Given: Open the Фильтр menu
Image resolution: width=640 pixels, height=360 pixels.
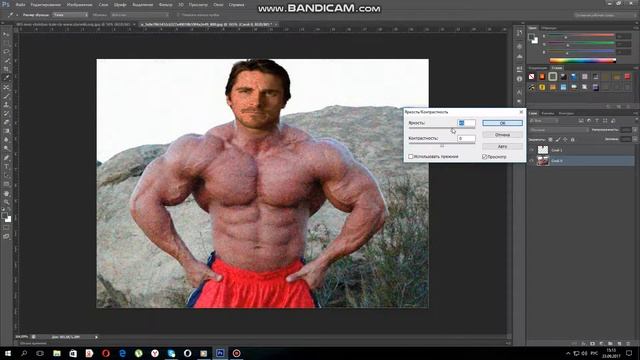Looking at the screenshot, I should [x=165, y=5].
